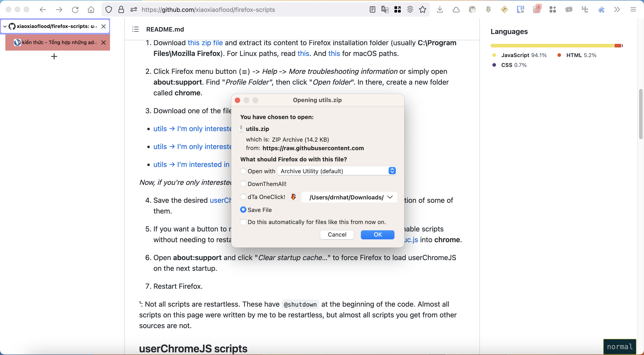Go forward to the next page
The width and height of the screenshot is (644, 355).
(x=59, y=9)
